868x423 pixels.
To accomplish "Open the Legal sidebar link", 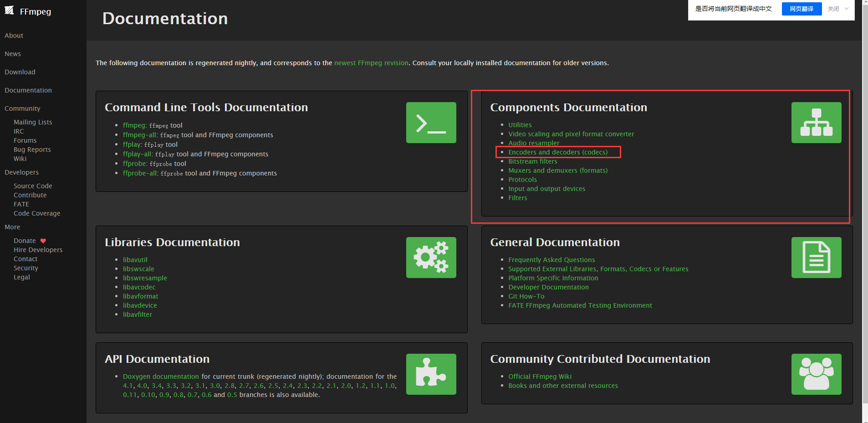I will pos(22,277).
